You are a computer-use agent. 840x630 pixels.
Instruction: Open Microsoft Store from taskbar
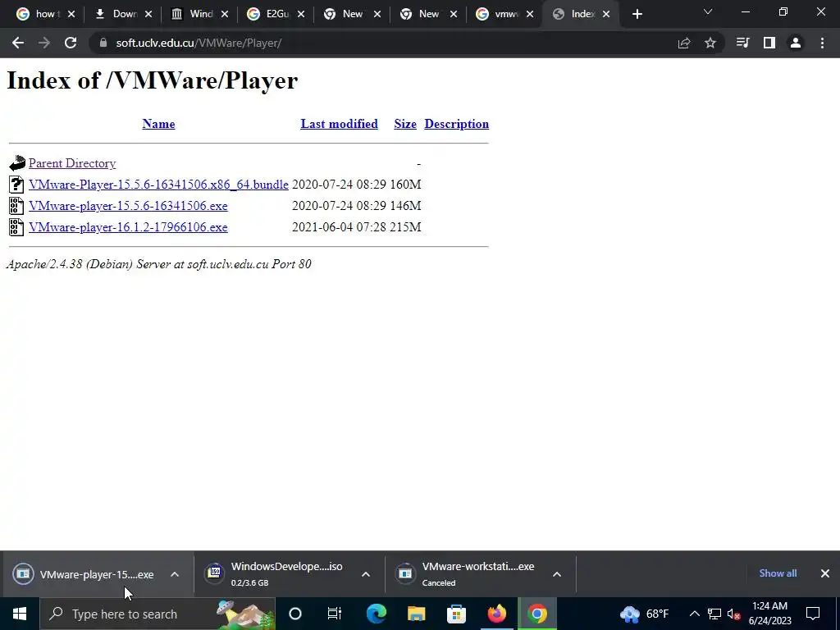(456, 614)
